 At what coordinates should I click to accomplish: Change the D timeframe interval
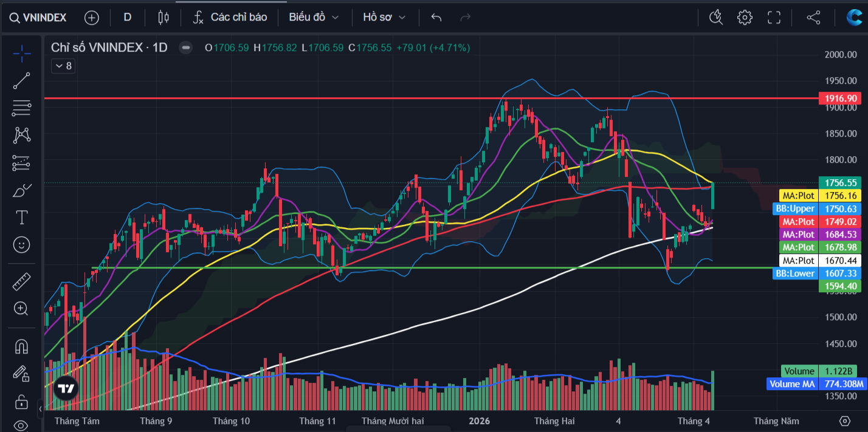coord(128,18)
